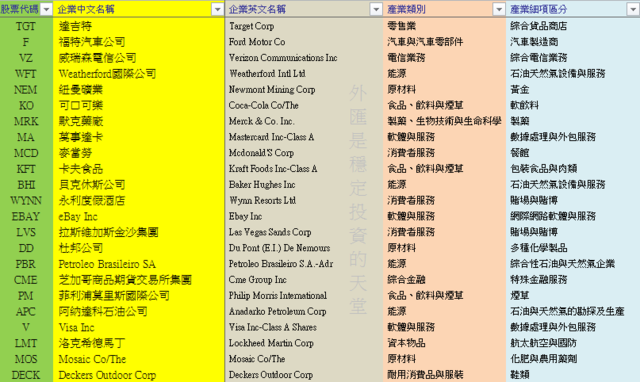Click the VZ ticker cell

pos(27,58)
